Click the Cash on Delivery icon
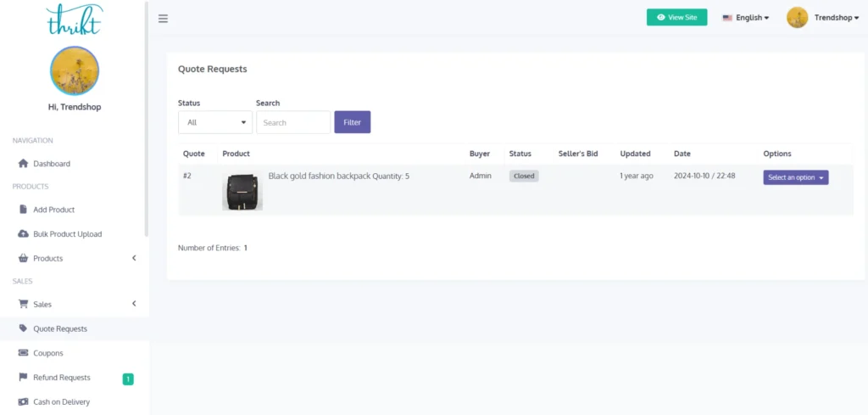 point(24,402)
